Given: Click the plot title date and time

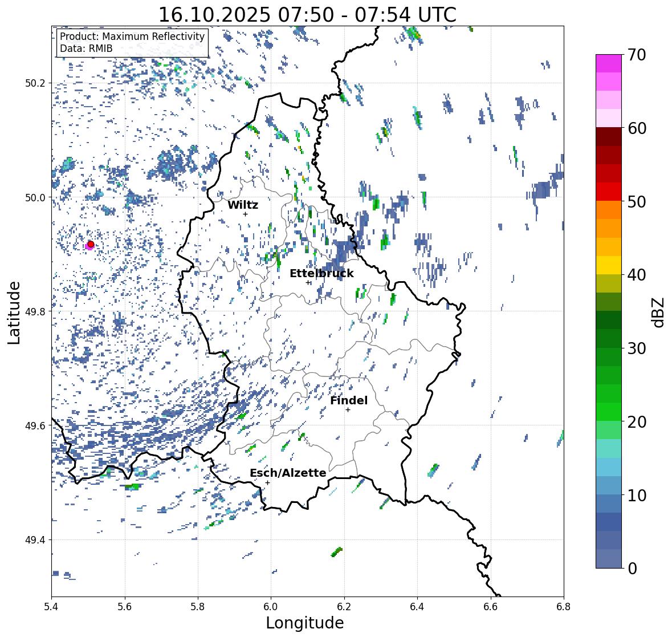Looking at the screenshot, I should (x=307, y=15).
